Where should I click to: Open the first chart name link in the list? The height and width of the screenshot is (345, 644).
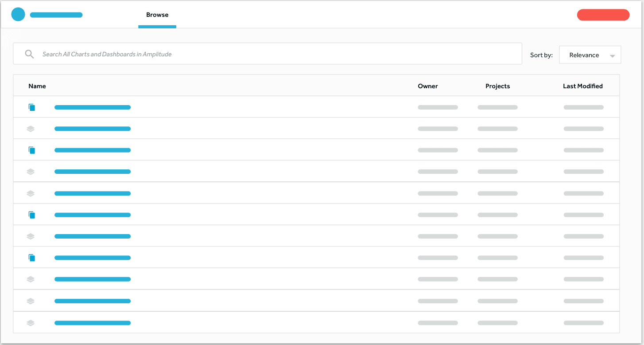(93, 107)
